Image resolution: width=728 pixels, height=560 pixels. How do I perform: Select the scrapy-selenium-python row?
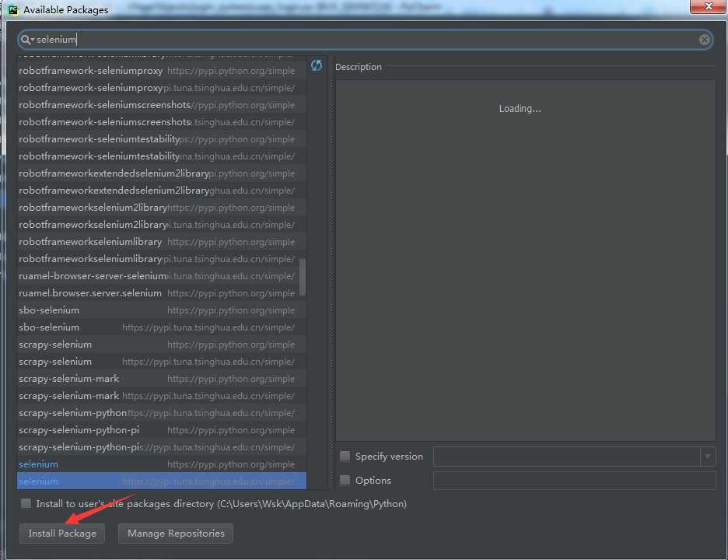162,413
